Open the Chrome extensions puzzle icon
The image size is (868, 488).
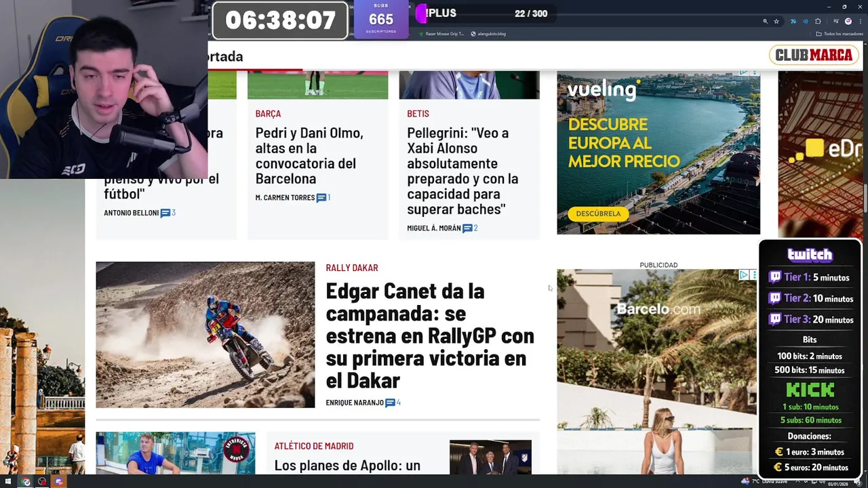click(818, 22)
